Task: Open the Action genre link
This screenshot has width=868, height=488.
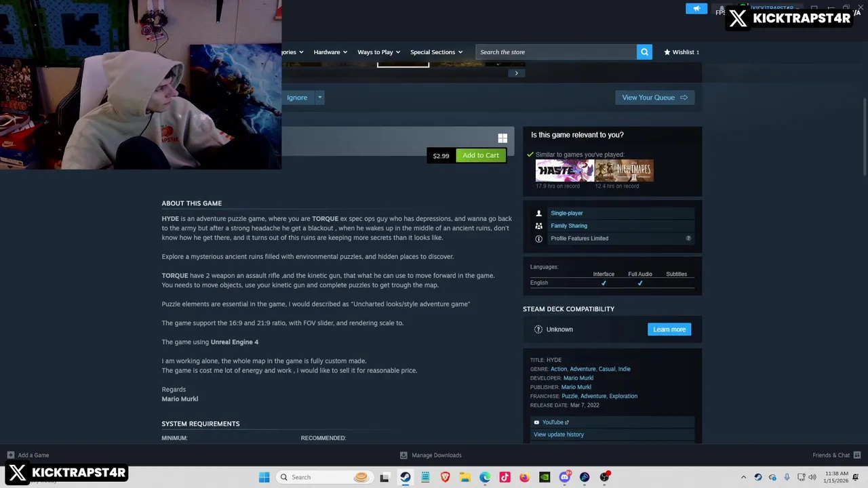Action: point(559,369)
